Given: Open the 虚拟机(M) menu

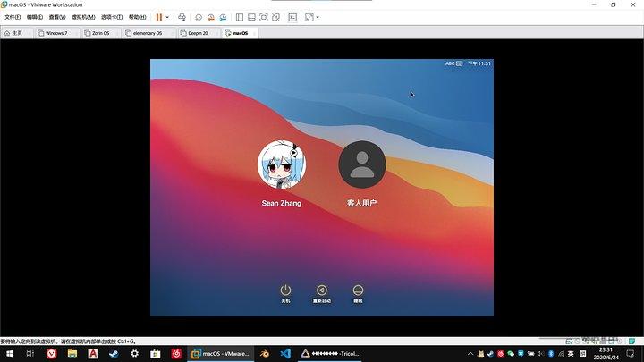Looking at the screenshot, I should [83, 17].
